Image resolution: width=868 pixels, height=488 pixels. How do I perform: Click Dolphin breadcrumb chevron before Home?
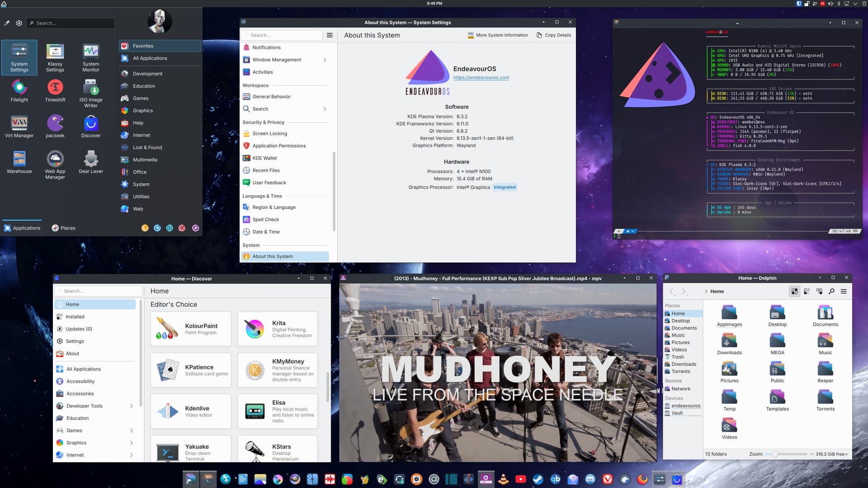pos(706,291)
